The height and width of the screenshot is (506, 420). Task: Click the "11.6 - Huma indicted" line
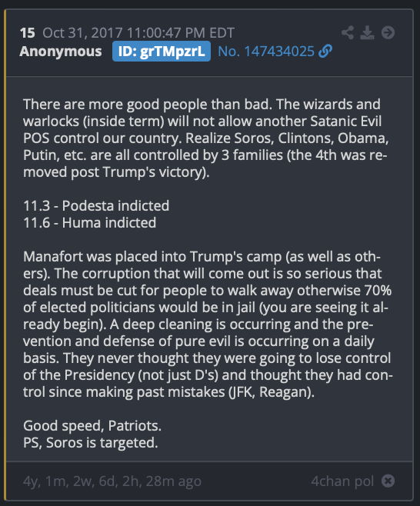(x=90, y=223)
